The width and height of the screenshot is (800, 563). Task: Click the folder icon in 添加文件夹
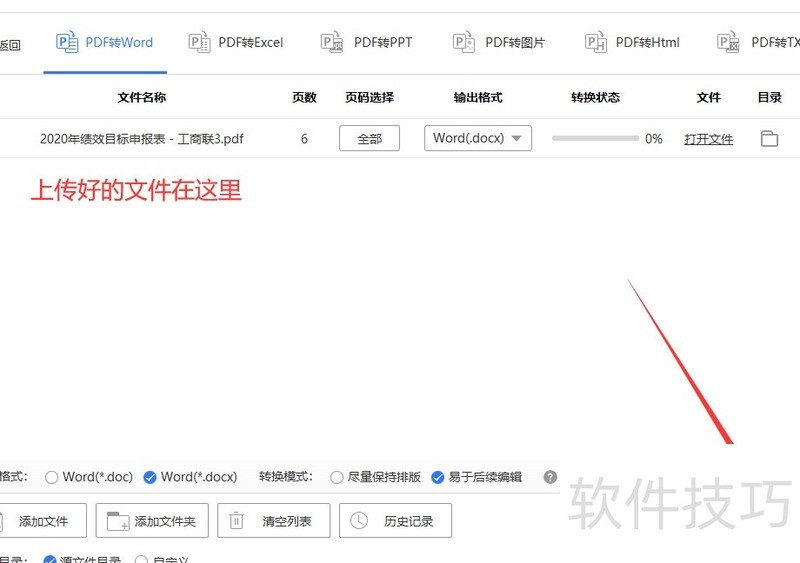(x=117, y=521)
